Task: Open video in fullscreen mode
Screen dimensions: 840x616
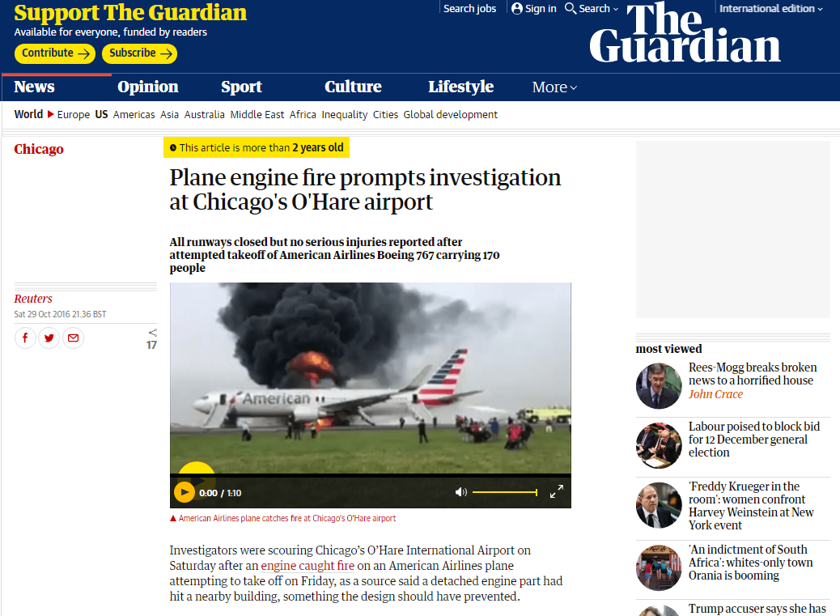Action: tap(557, 491)
